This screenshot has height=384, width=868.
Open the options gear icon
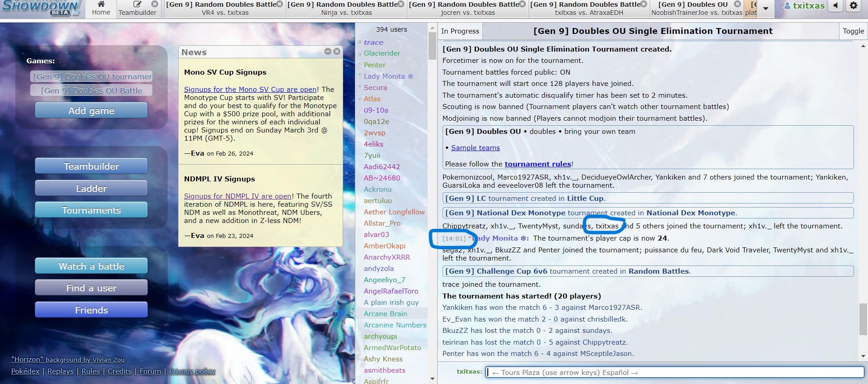[854, 5]
